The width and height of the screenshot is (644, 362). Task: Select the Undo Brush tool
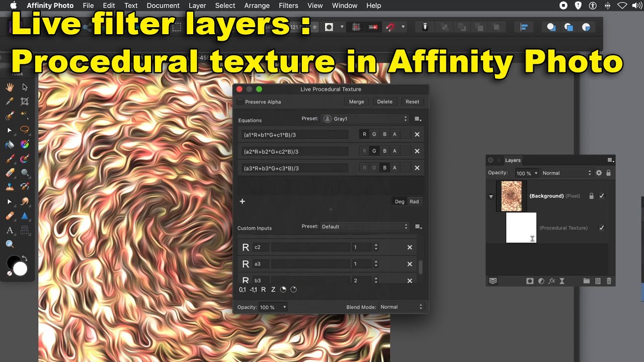click(25, 187)
